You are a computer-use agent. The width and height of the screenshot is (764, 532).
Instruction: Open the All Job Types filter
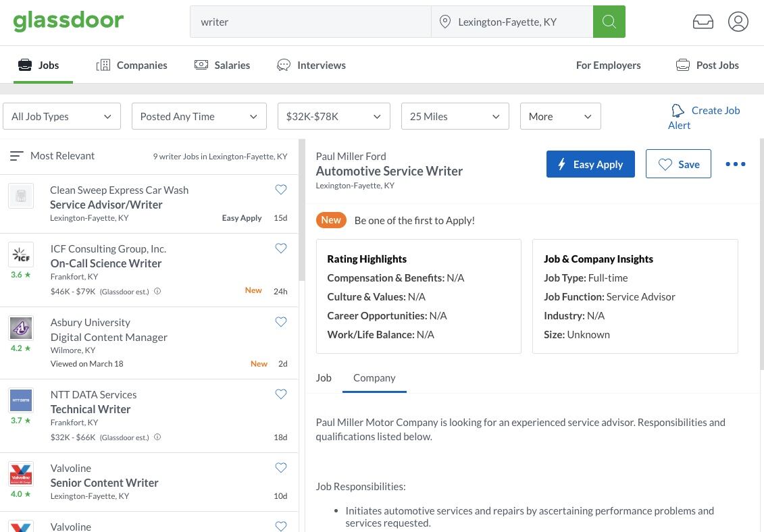tap(61, 116)
